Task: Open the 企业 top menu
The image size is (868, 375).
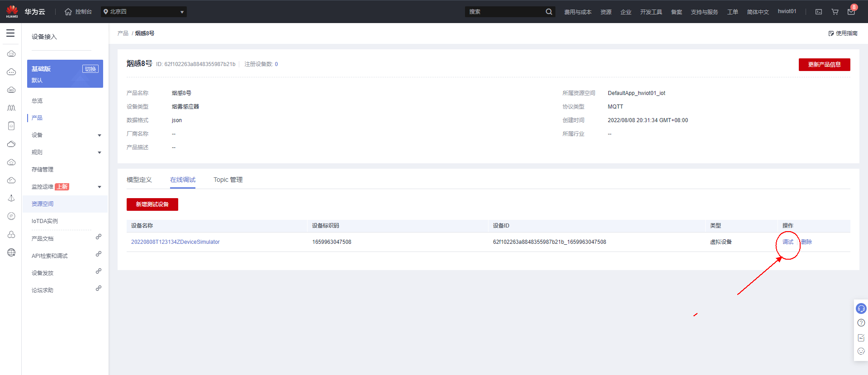Action: (626, 12)
